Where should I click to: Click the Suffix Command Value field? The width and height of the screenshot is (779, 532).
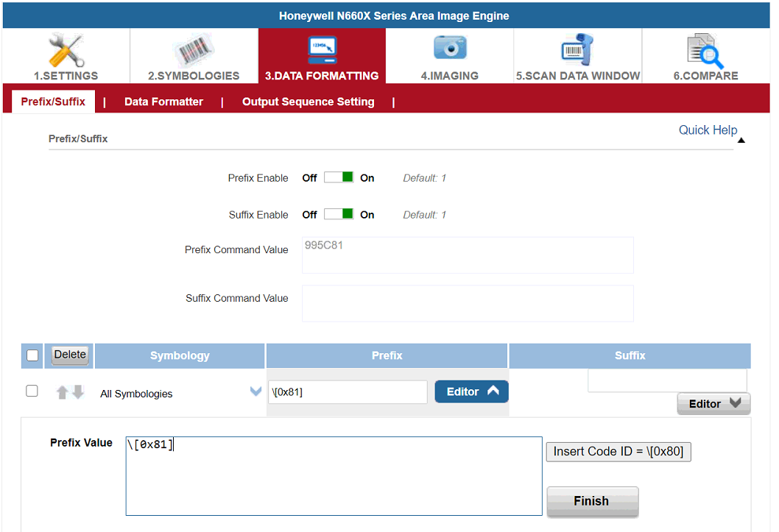tap(468, 303)
